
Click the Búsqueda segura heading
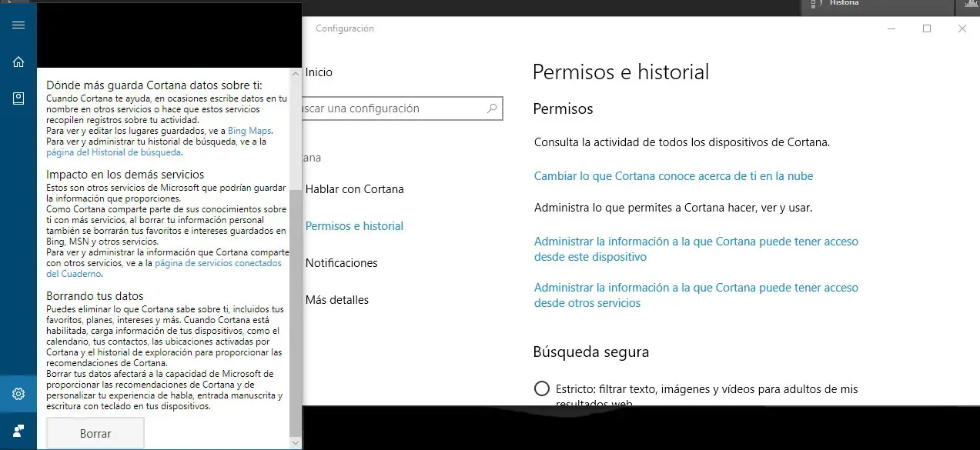click(x=591, y=352)
